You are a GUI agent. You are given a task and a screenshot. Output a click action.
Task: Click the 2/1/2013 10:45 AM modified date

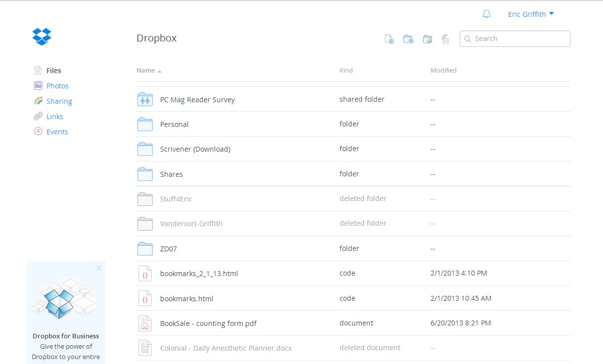click(x=461, y=298)
